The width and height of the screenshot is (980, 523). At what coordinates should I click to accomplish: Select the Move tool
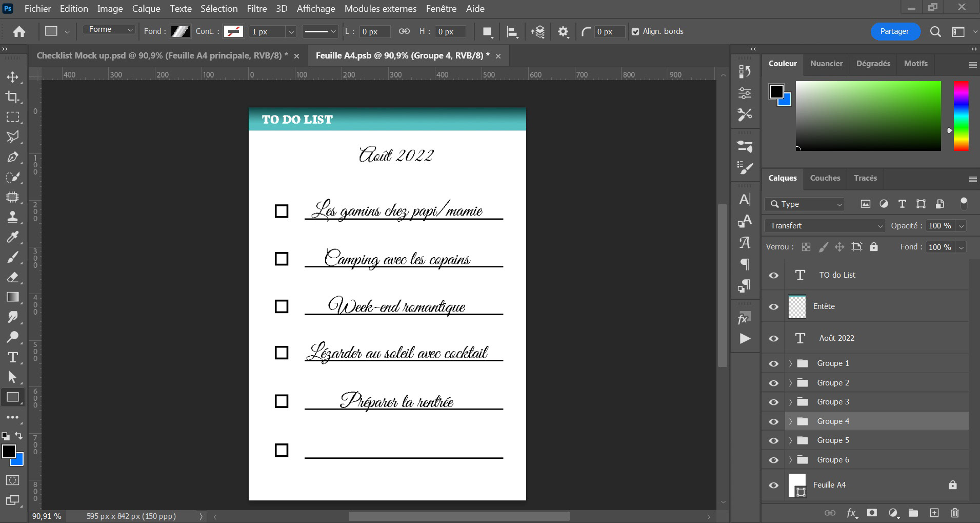click(x=13, y=77)
